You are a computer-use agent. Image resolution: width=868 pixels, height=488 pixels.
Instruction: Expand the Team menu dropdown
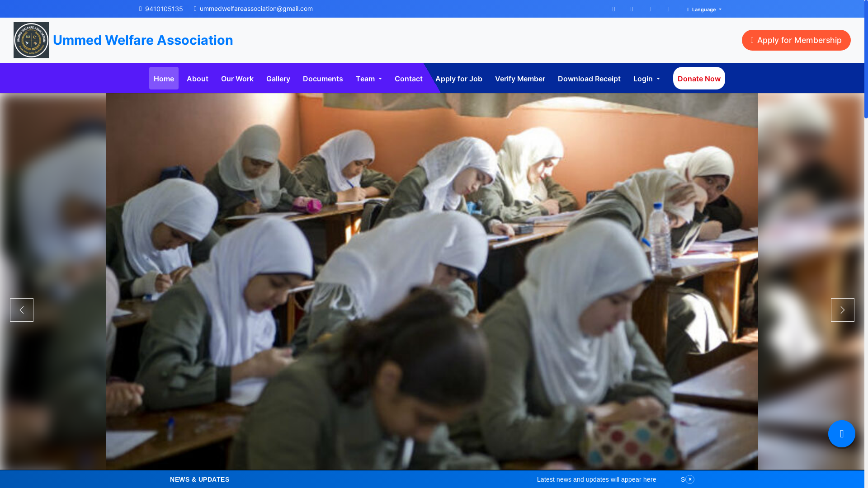point(368,79)
